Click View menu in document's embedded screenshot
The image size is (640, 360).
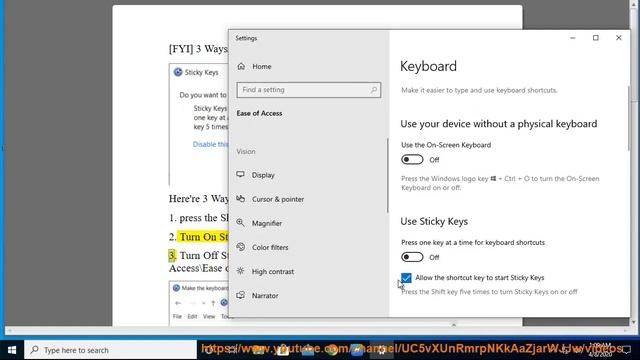click(209, 316)
